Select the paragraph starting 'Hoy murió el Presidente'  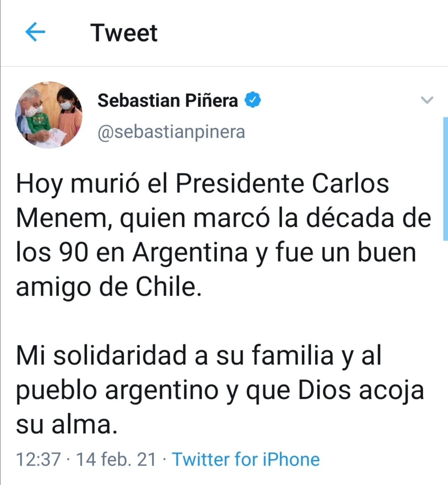coord(223,235)
